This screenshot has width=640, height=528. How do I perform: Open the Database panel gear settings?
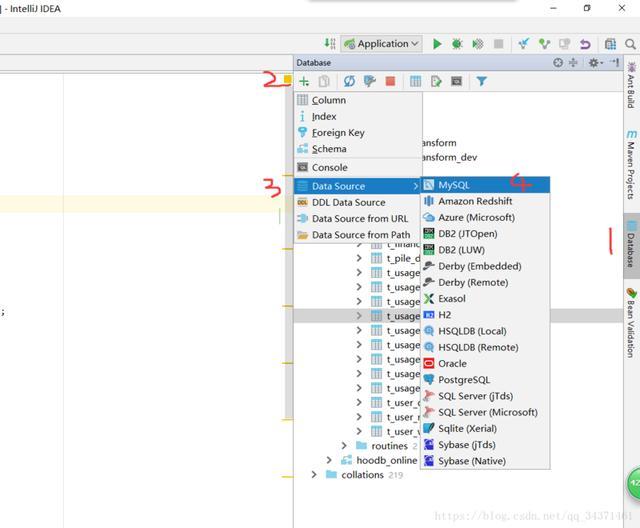click(594, 62)
